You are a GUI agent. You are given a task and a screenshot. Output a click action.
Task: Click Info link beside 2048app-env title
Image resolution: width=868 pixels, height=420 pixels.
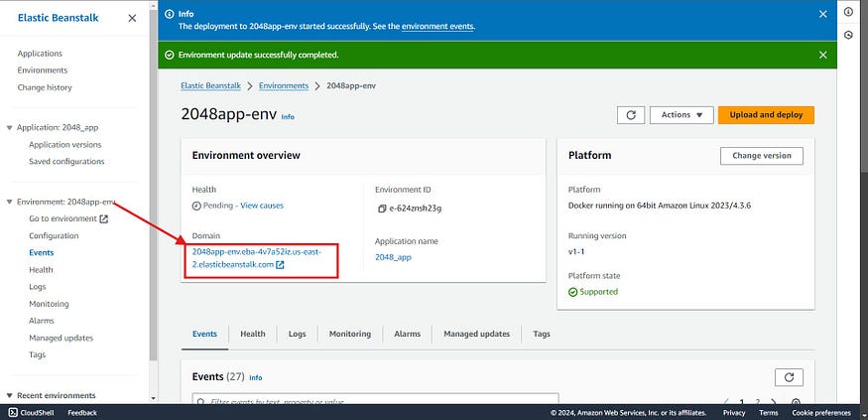pos(288,117)
